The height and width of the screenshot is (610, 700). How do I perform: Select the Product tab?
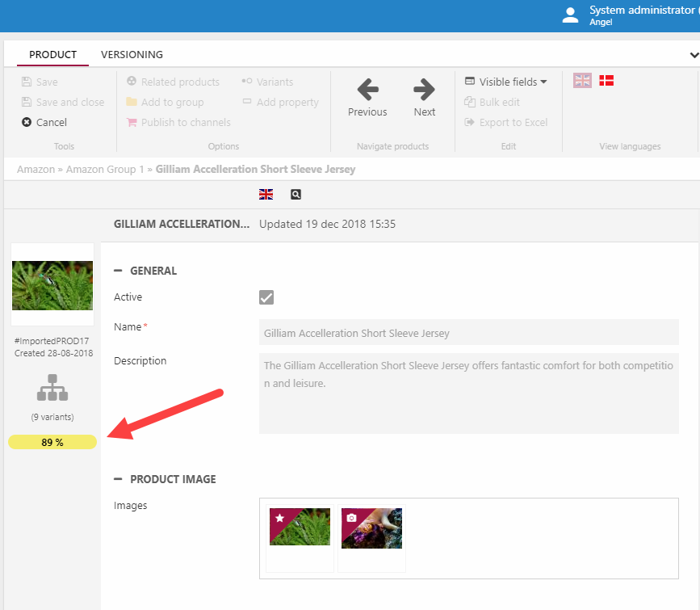coord(52,55)
